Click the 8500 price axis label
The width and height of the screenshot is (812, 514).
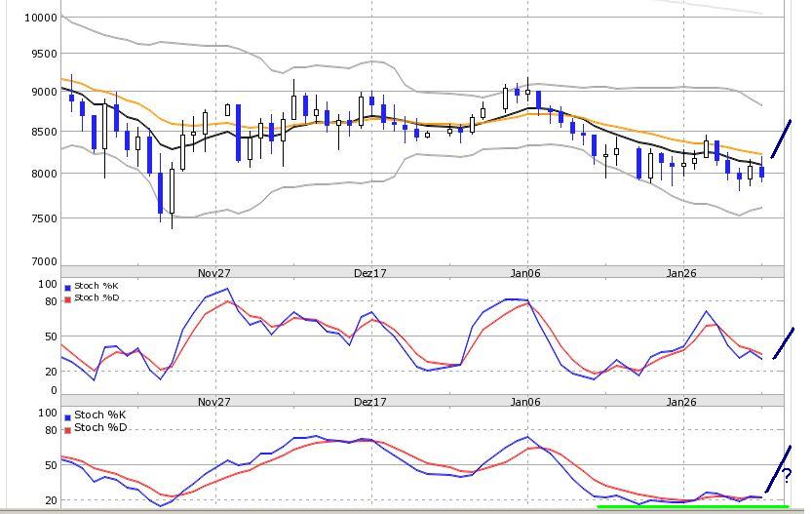click(44, 132)
